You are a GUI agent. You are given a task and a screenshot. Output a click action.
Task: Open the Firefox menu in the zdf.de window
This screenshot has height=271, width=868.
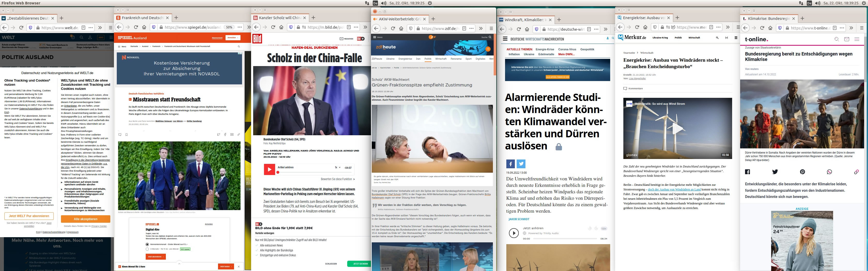coord(491,29)
